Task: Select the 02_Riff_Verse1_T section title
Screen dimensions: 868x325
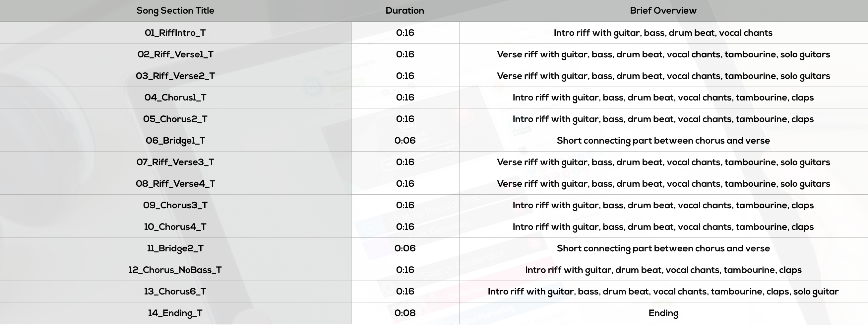Action: (175, 55)
